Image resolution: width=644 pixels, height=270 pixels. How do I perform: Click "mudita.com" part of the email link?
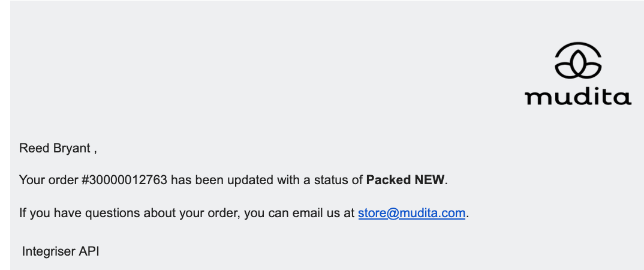click(x=432, y=213)
